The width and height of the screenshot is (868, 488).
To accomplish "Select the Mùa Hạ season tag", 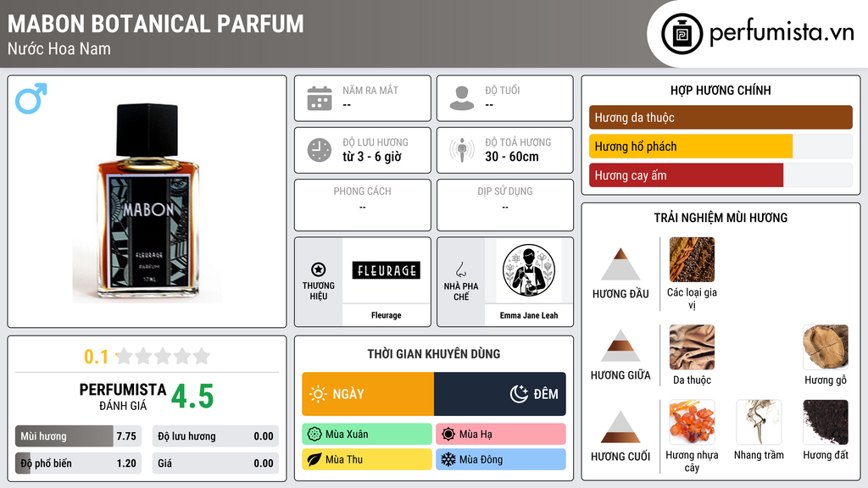I will (x=501, y=435).
